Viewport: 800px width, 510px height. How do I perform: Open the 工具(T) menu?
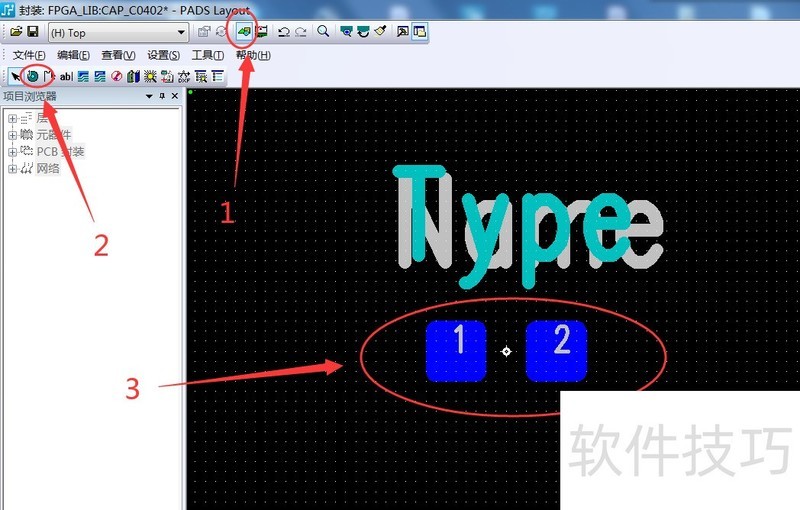pyautogui.click(x=207, y=55)
